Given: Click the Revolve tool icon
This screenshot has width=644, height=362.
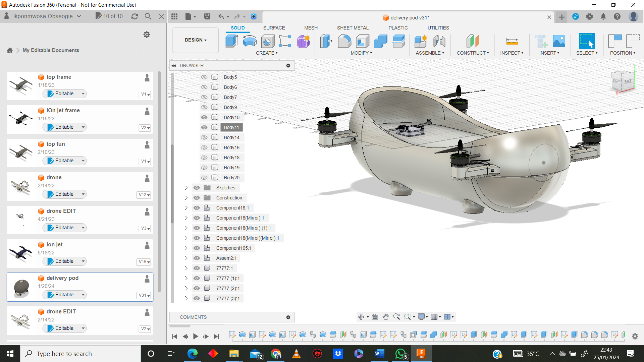Looking at the screenshot, I should 250,41.
